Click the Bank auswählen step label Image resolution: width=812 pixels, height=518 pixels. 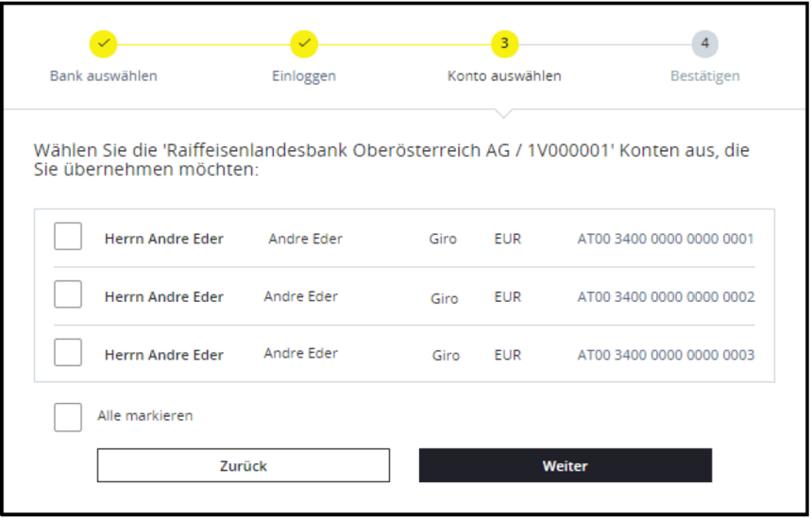(104, 75)
